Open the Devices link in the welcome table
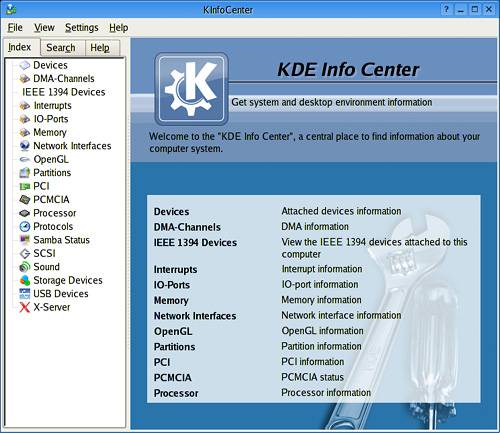The width and height of the screenshot is (500, 433). [171, 212]
